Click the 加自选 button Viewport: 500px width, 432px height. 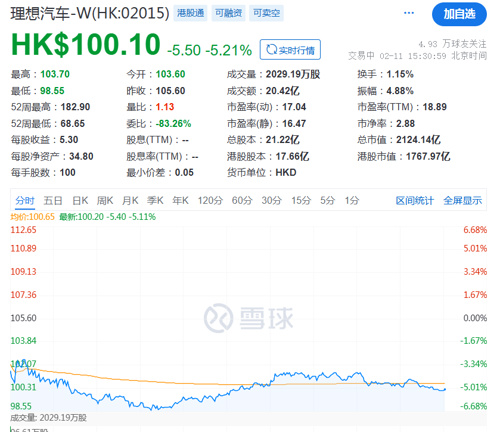point(459,14)
